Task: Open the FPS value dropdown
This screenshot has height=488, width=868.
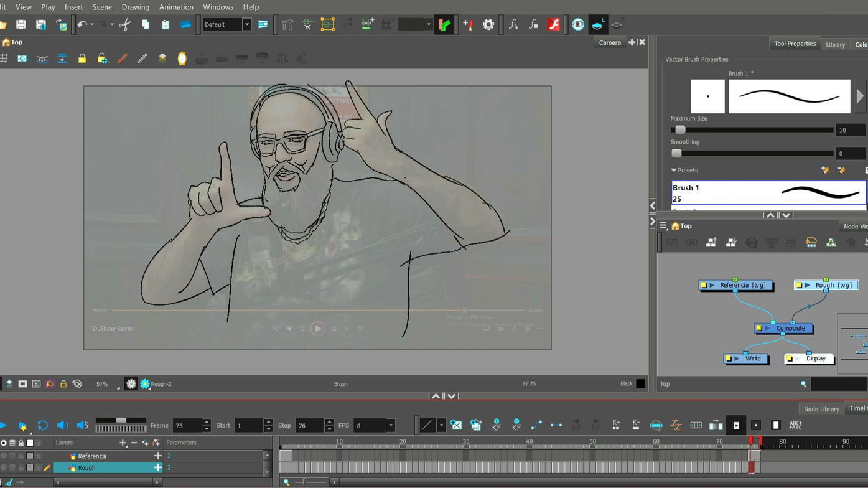Action: click(x=391, y=425)
